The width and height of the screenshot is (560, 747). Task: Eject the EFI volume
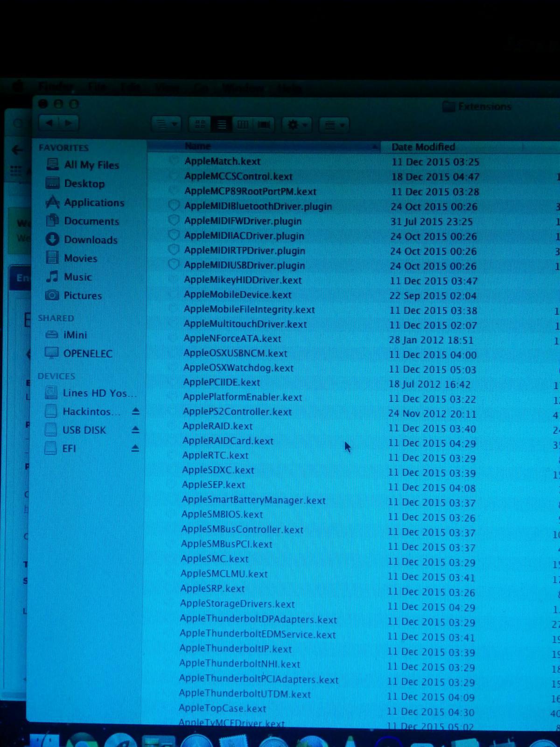(x=135, y=448)
